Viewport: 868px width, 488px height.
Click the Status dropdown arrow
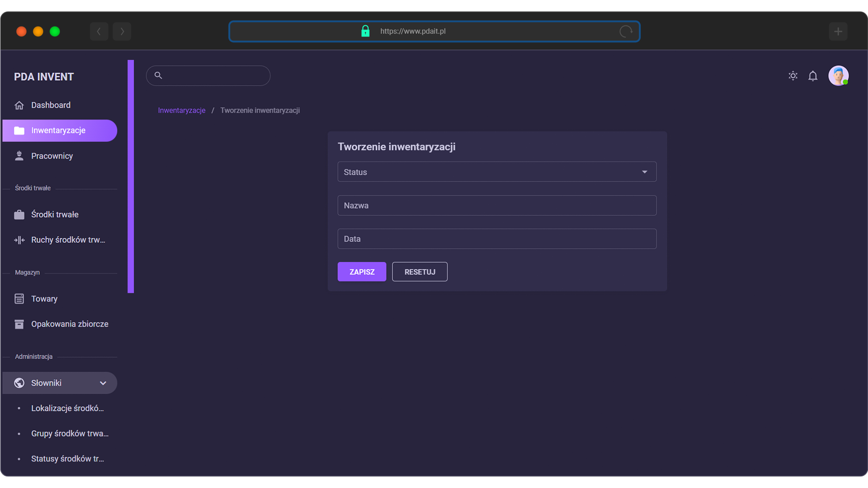click(x=645, y=172)
